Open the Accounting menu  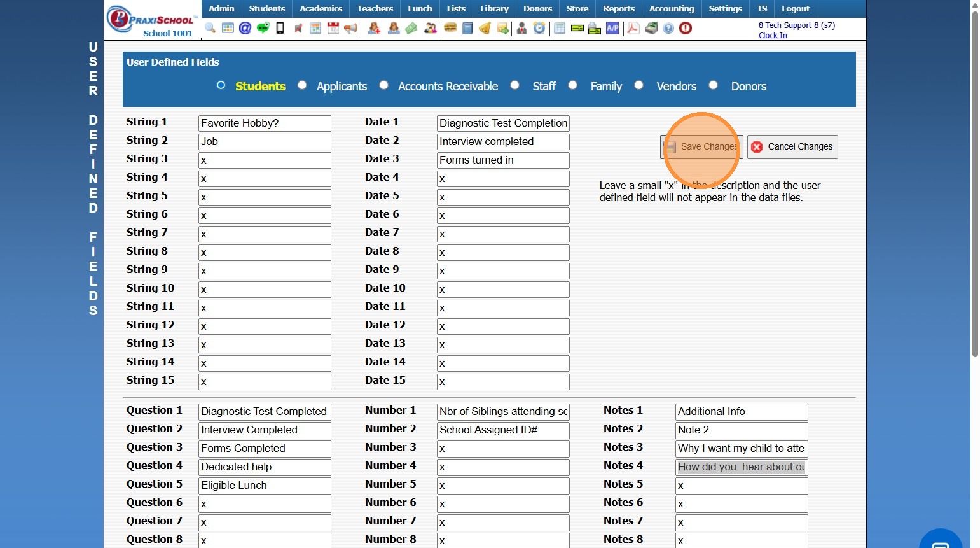(x=672, y=9)
